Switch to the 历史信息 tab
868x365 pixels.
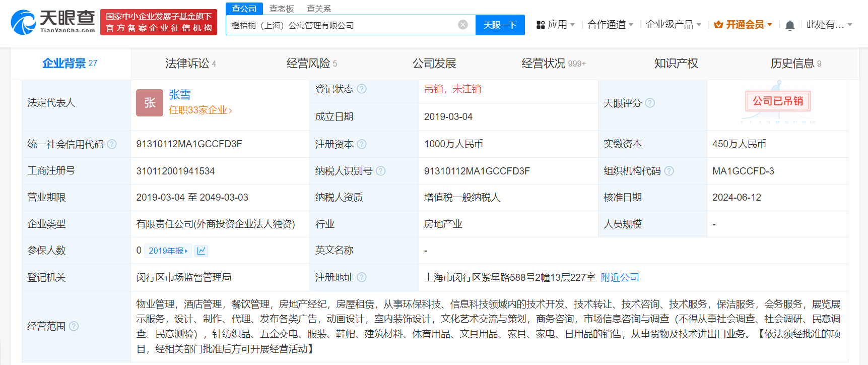click(x=796, y=64)
